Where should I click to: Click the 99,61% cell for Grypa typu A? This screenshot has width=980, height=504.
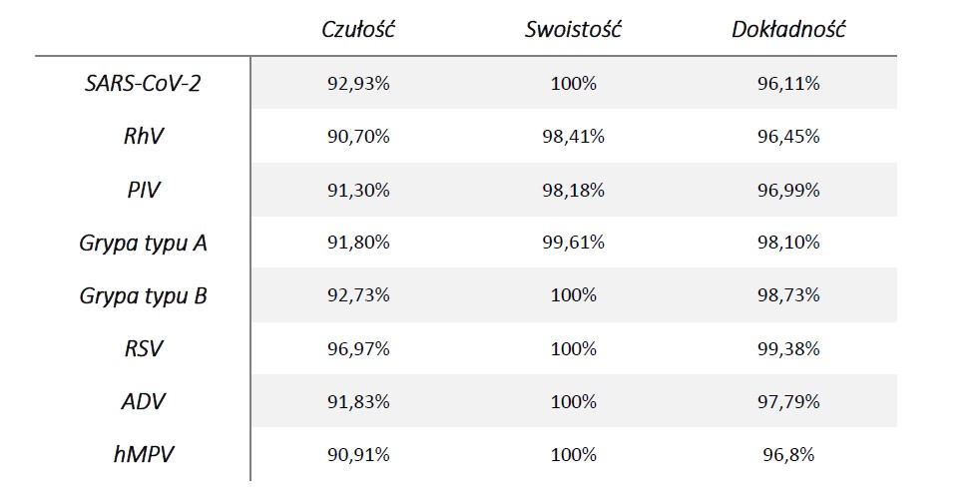(x=573, y=243)
